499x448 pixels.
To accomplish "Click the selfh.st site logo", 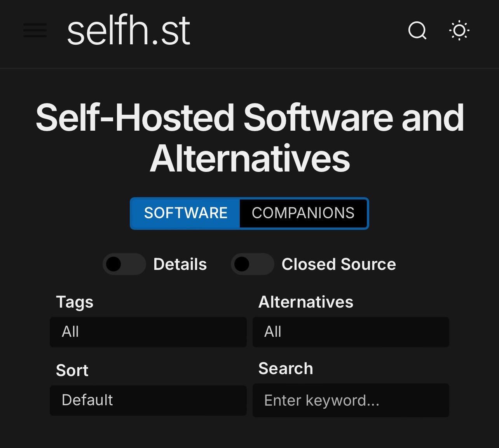I will 129,31.
